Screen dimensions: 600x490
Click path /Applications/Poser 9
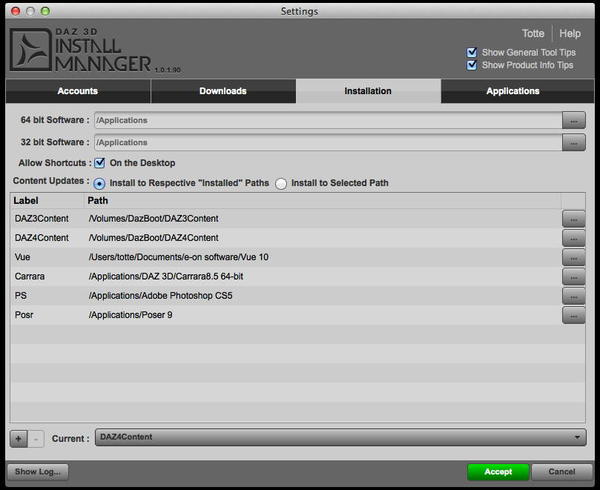pos(130,315)
